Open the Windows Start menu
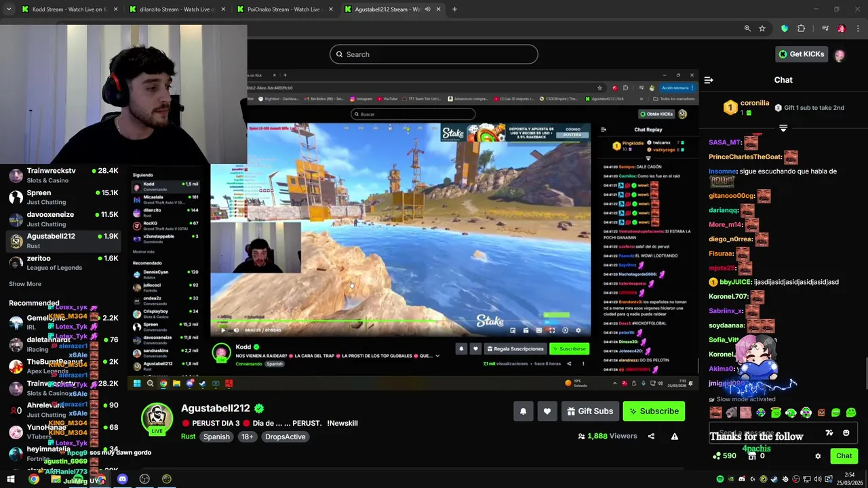This screenshot has height=488, width=868. [11, 479]
